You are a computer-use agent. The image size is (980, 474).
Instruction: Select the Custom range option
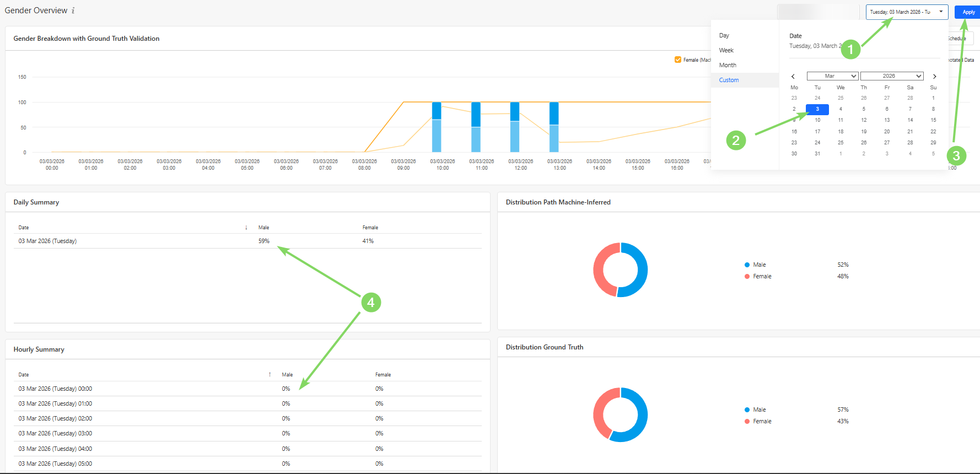729,80
